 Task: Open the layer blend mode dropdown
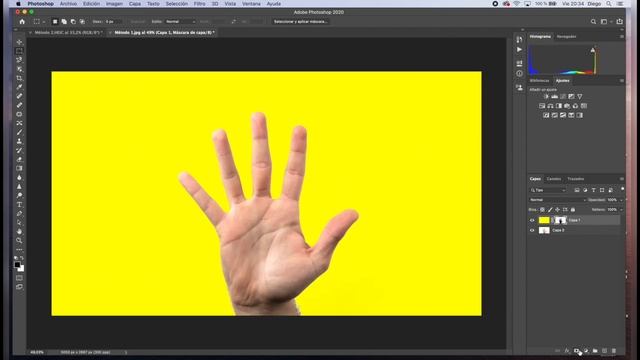pos(557,200)
